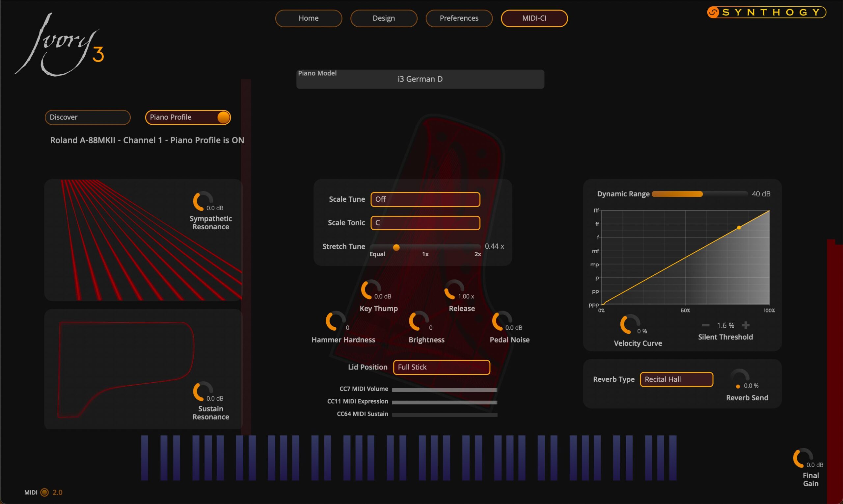Decrease Silent Threshold with minus button
The height and width of the screenshot is (504, 843).
pyautogui.click(x=705, y=325)
